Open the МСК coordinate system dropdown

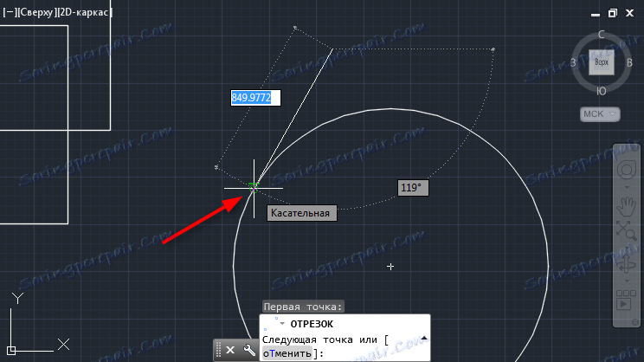(x=600, y=113)
